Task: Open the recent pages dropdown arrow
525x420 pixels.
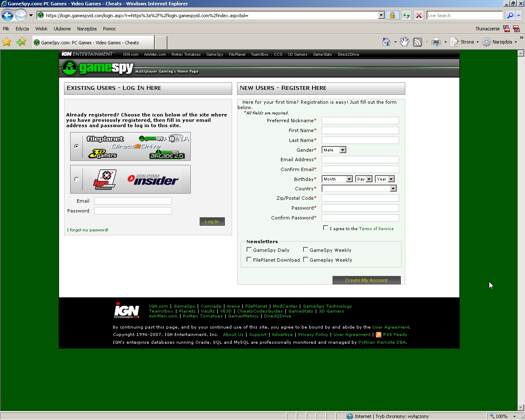Action: pyautogui.click(x=31, y=16)
